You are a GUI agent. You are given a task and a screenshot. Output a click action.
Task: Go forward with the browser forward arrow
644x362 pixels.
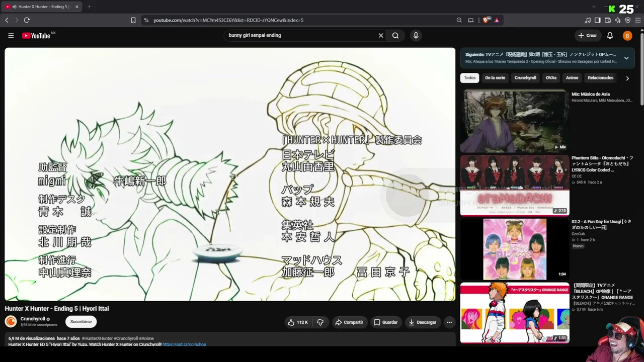click(17, 20)
